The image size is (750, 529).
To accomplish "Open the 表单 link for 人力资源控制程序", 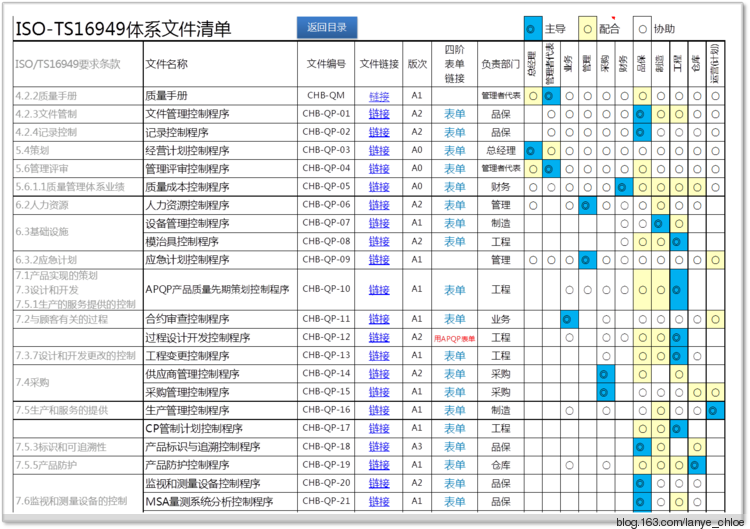I will pos(454,205).
